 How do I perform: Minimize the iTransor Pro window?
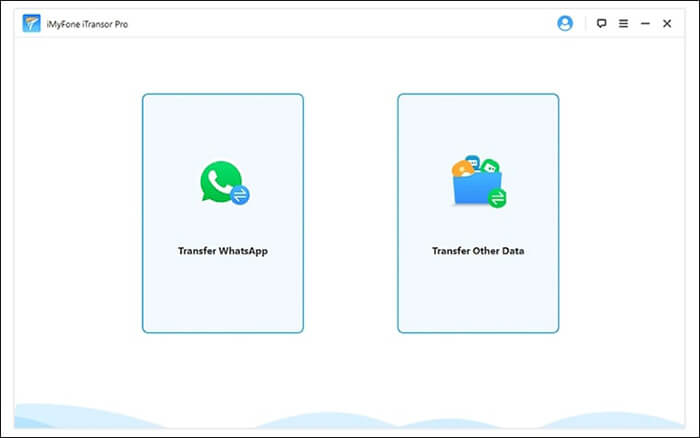(645, 24)
